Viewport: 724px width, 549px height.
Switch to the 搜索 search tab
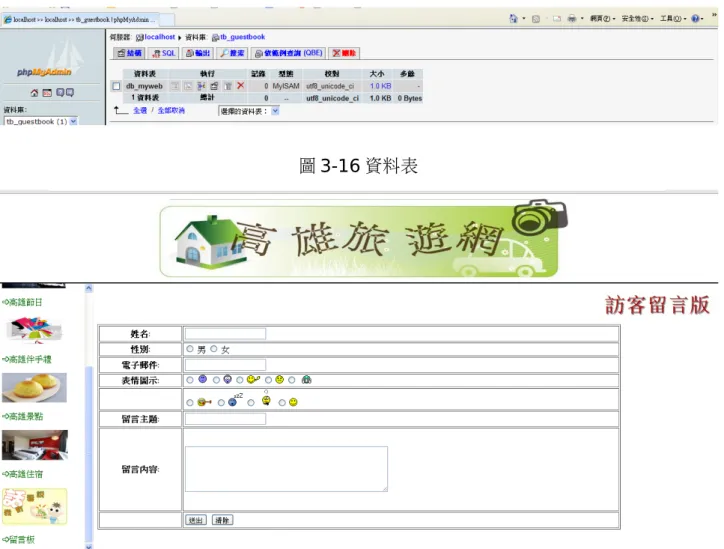pyautogui.click(x=232, y=53)
